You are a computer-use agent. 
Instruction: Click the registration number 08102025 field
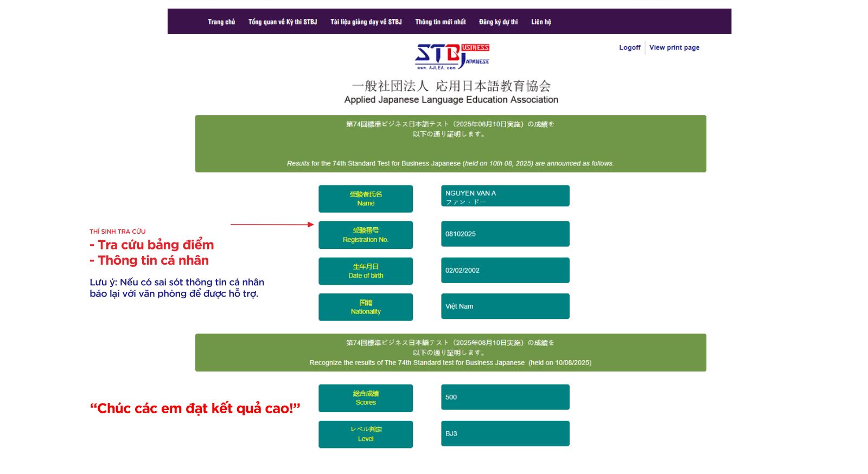tap(505, 234)
